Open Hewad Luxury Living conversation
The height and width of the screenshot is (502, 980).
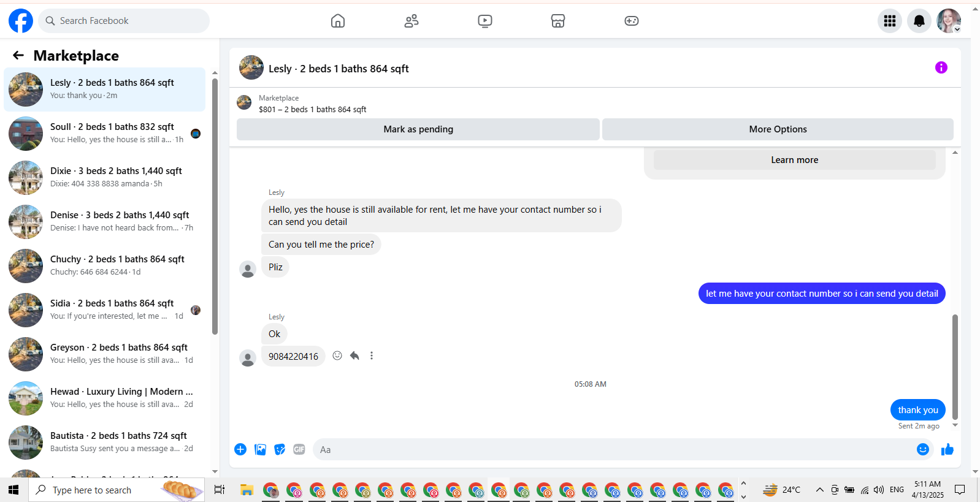(105, 398)
